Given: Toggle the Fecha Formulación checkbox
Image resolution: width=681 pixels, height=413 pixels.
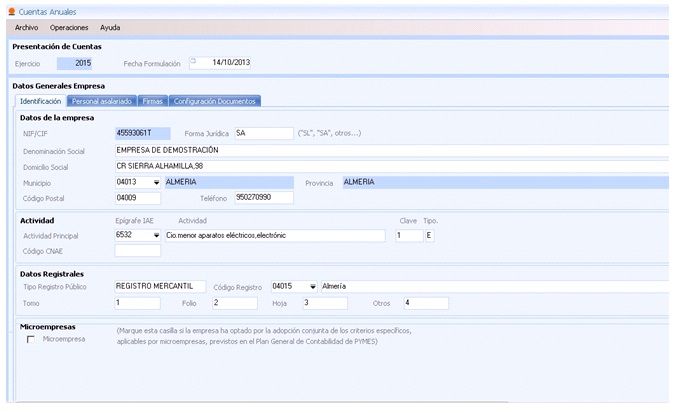Looking at the screenshot, I should (x=194, y=61).
